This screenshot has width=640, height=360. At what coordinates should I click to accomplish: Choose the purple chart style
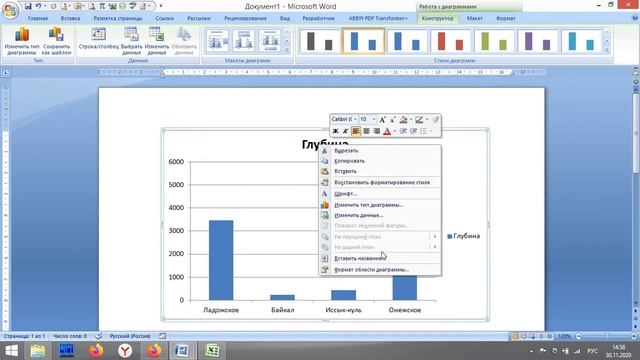pyautogui.click(x=538, y=41)
